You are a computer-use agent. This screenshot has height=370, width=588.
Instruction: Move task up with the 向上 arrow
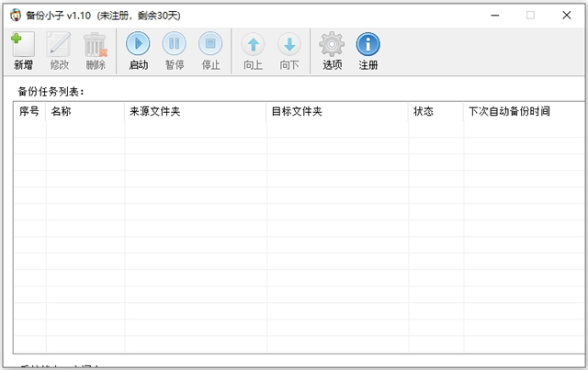click(254, 44)
